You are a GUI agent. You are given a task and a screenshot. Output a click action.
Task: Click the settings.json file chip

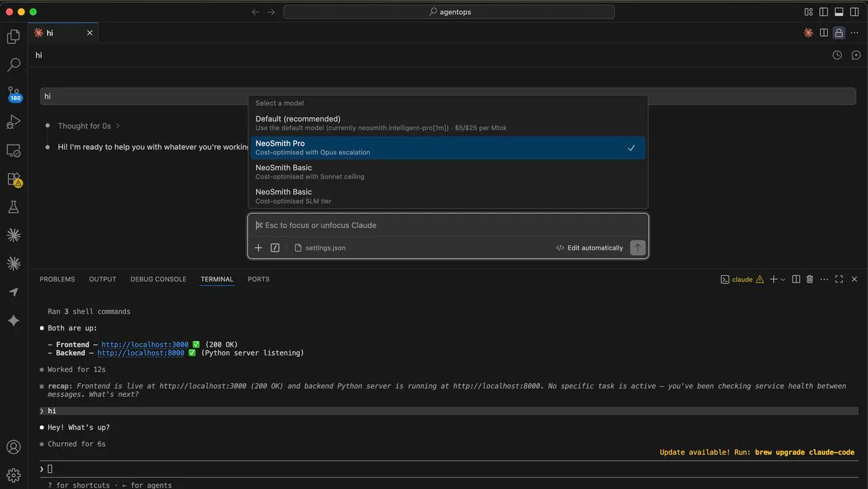click(x=320, y=248)
